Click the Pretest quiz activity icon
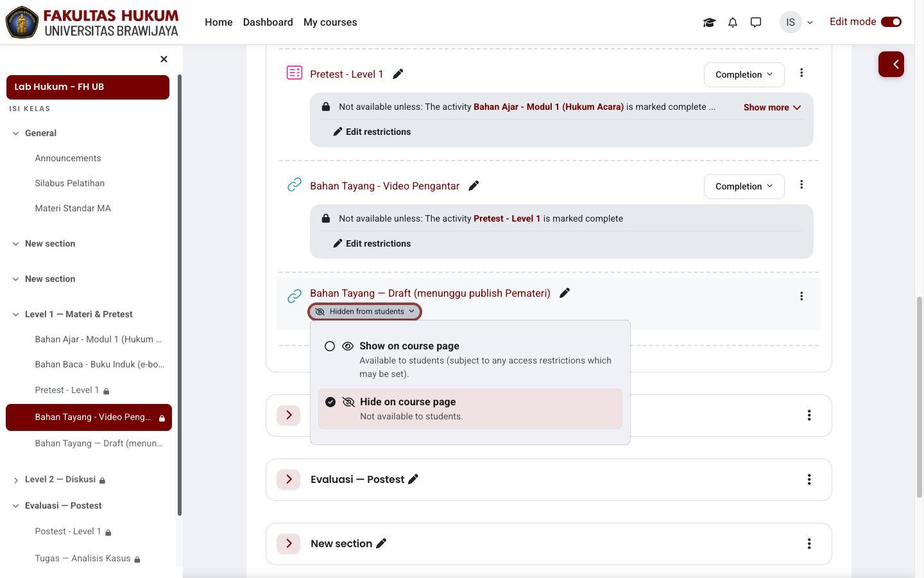 295,73
